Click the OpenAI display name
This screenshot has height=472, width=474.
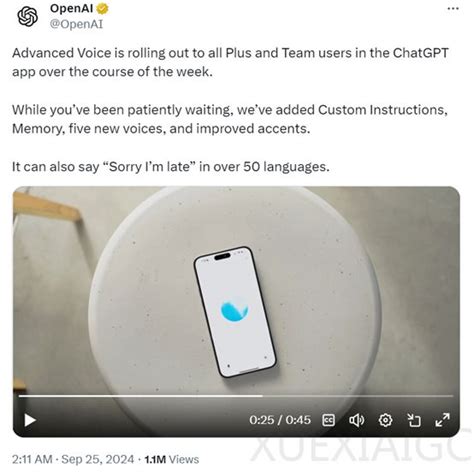click(x=72, y=8)
